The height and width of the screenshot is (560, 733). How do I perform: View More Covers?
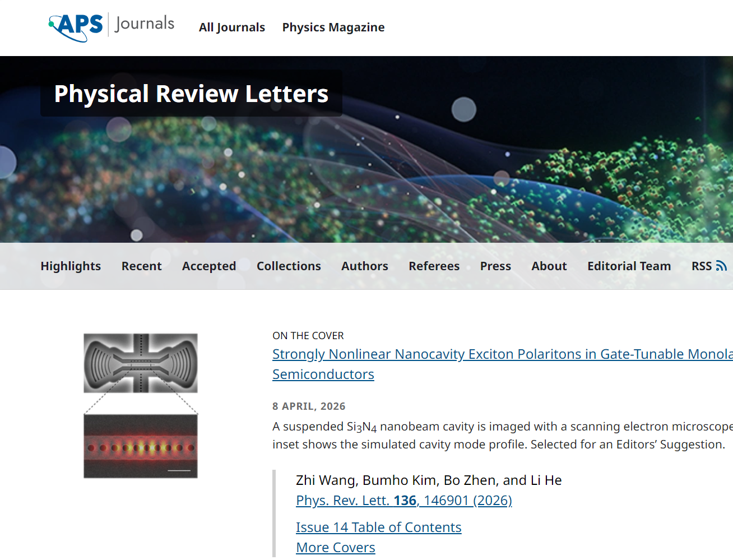[335, 547]
